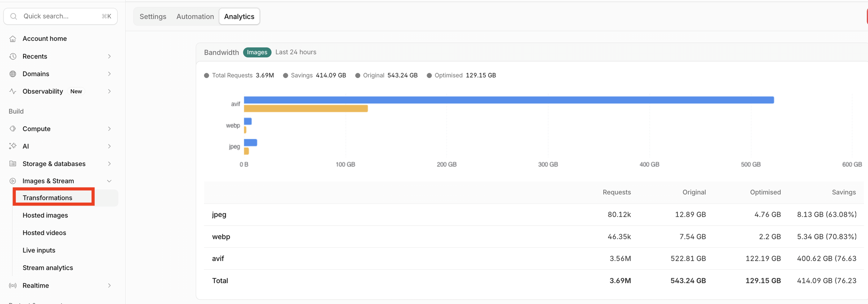This screenshot has height=304, width=868.
Task: Open the Observability menu item
Action: click(x=43, y=91)
